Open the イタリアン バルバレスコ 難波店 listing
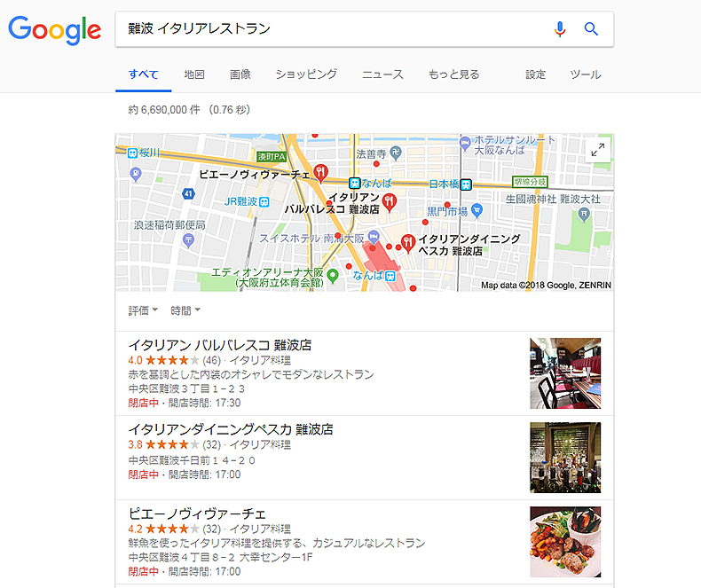This screenshot has width=701, height=588. (220, 345)
